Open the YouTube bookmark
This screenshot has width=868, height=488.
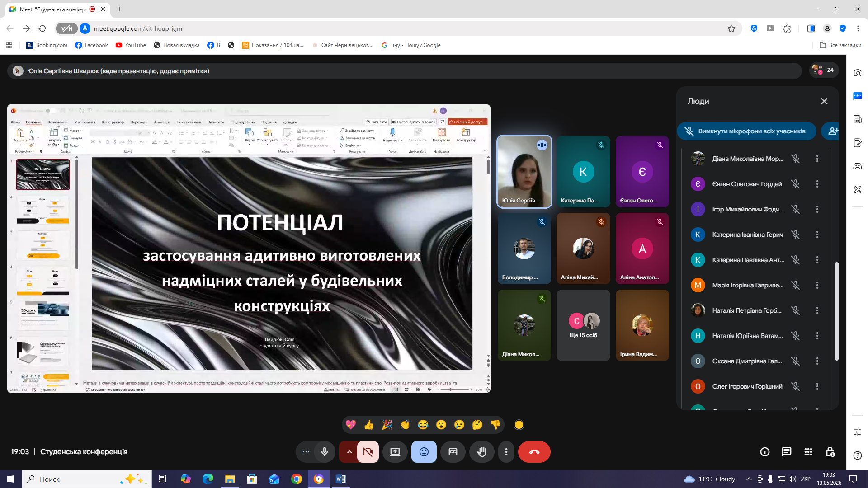point(131,45)
